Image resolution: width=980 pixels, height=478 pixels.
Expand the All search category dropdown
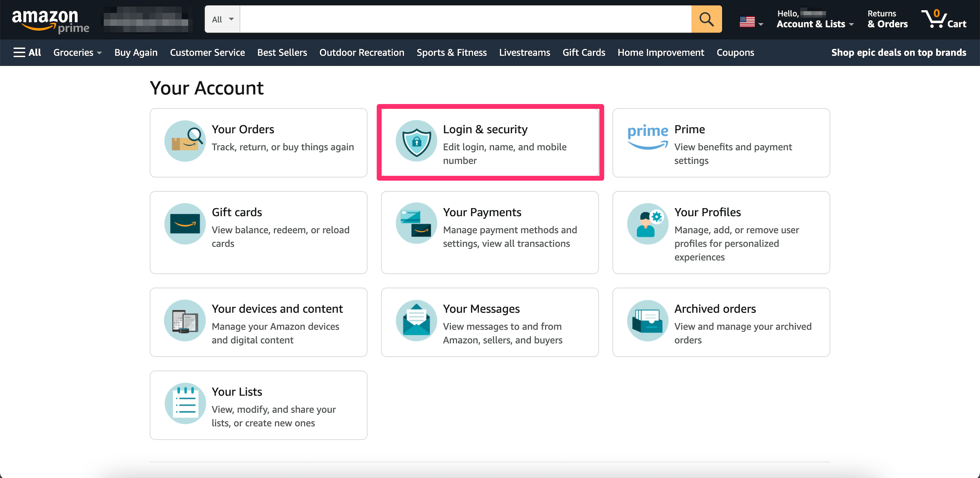222,19
